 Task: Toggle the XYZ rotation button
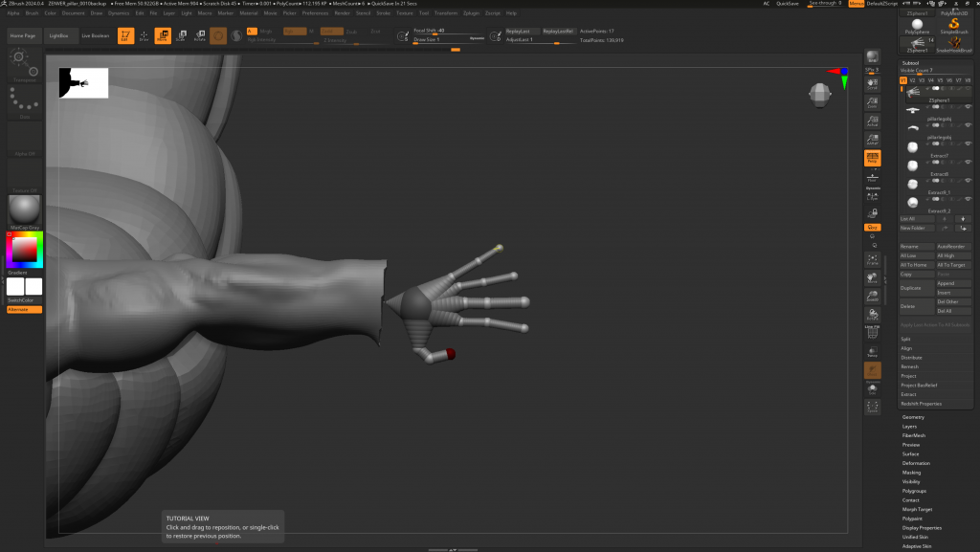coord(873,228)
